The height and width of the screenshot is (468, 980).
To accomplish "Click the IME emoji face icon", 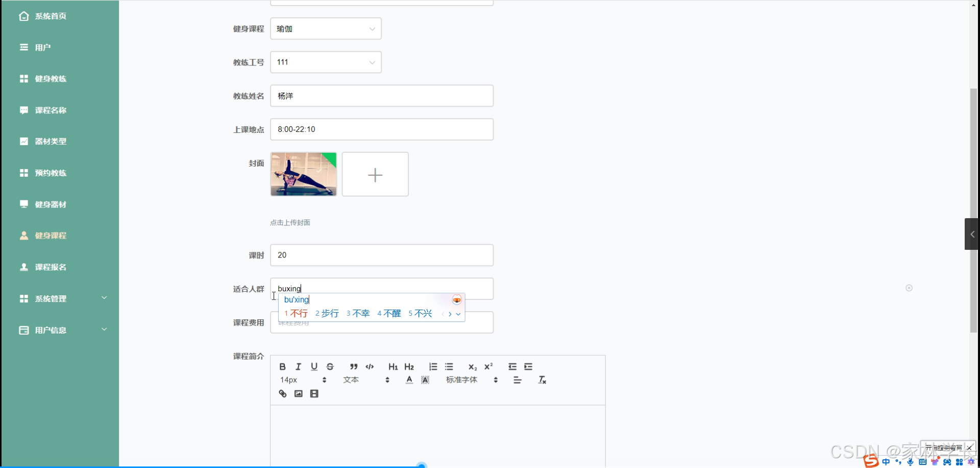I will [x=457, y=300].
